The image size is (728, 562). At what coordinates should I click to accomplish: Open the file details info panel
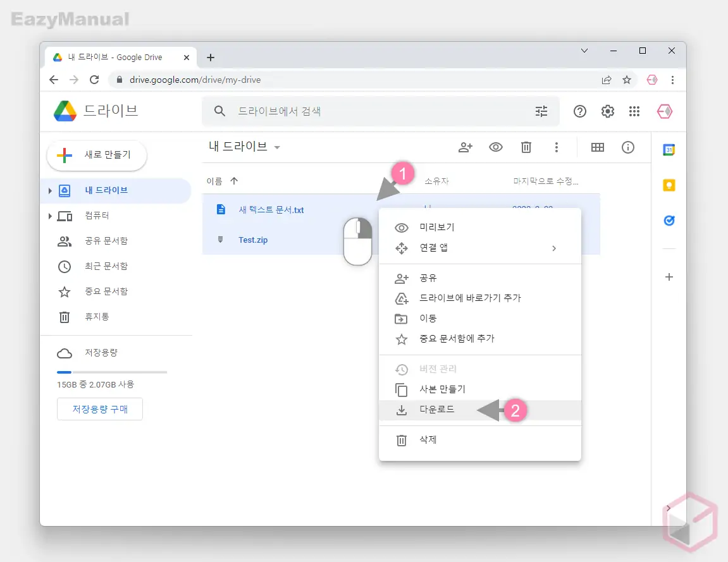(628, 147)
